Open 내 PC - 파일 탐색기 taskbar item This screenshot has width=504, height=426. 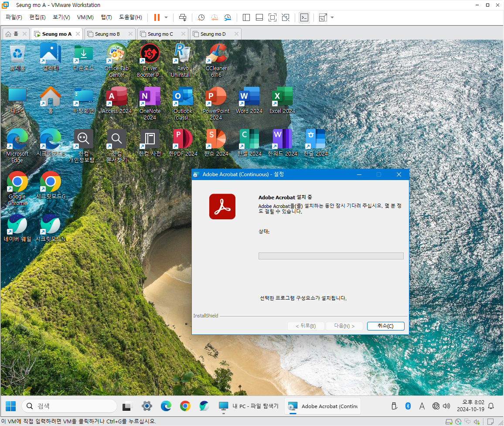(249, 406)
